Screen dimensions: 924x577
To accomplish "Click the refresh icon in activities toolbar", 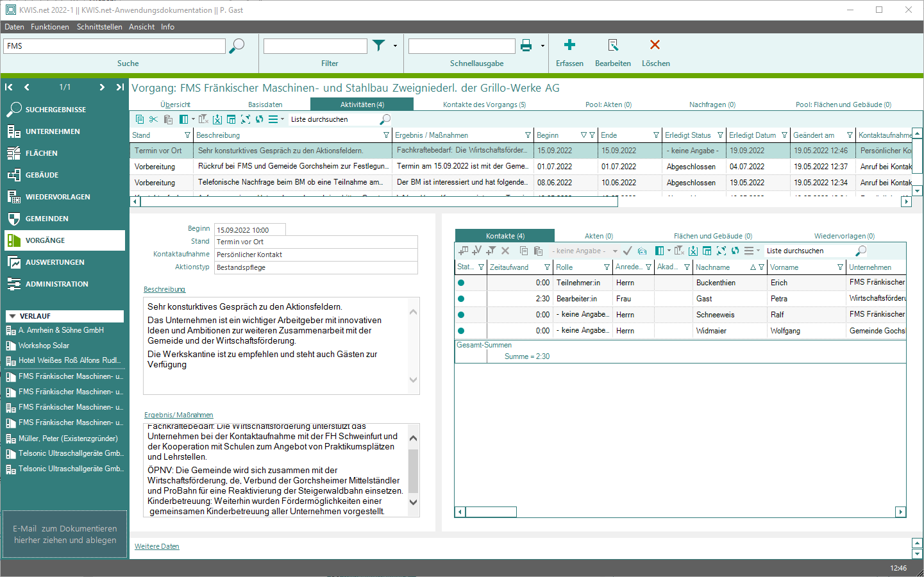I will pos(259,119).
